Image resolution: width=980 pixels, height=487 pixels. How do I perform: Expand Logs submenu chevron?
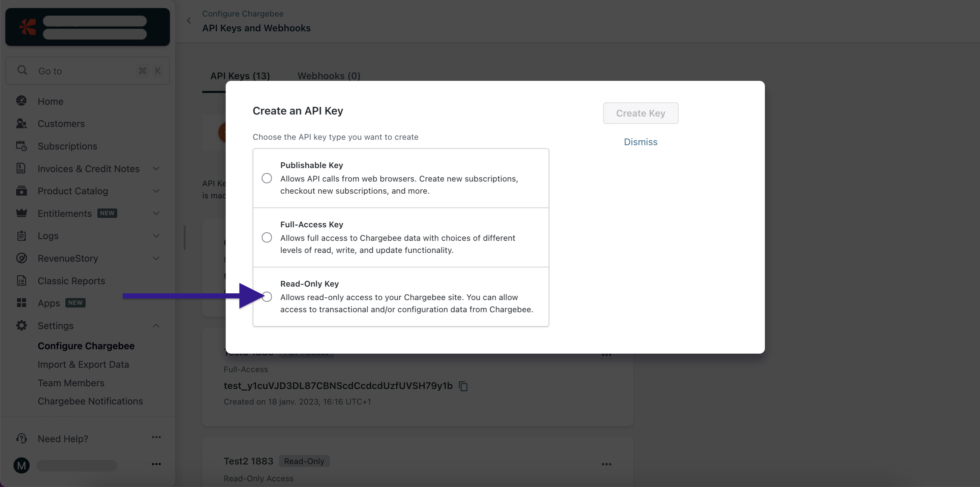click(x=156, y=235)
